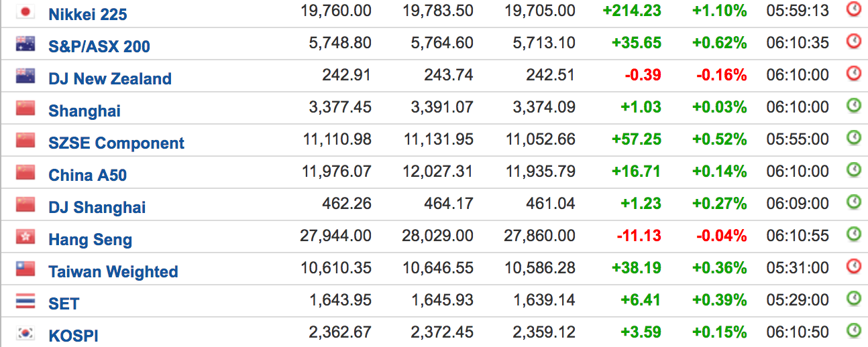Open the Nikkei 225 index link
This screenshot has width=868, height=347.
click(x=88, y=14)
